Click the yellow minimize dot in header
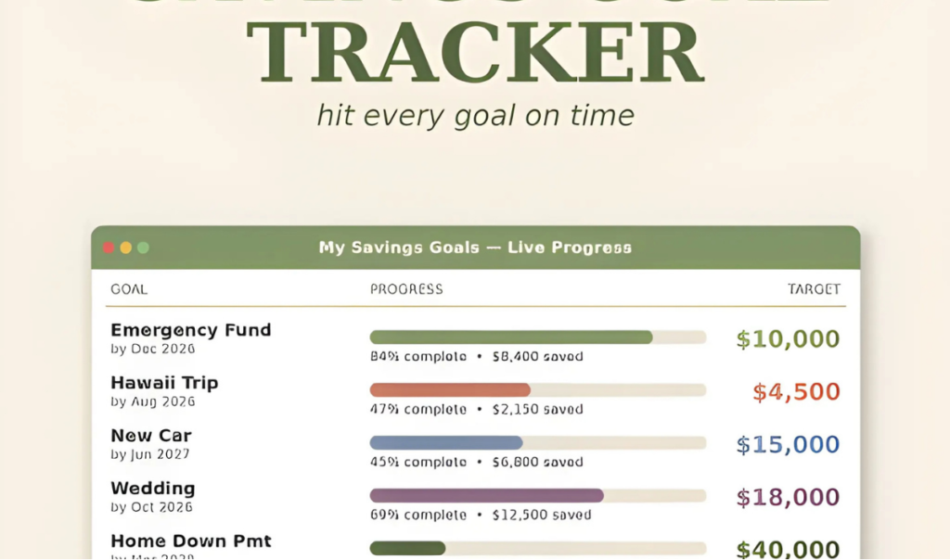The width and height of the screenshot is (950, 560). [x=126, y=248]
